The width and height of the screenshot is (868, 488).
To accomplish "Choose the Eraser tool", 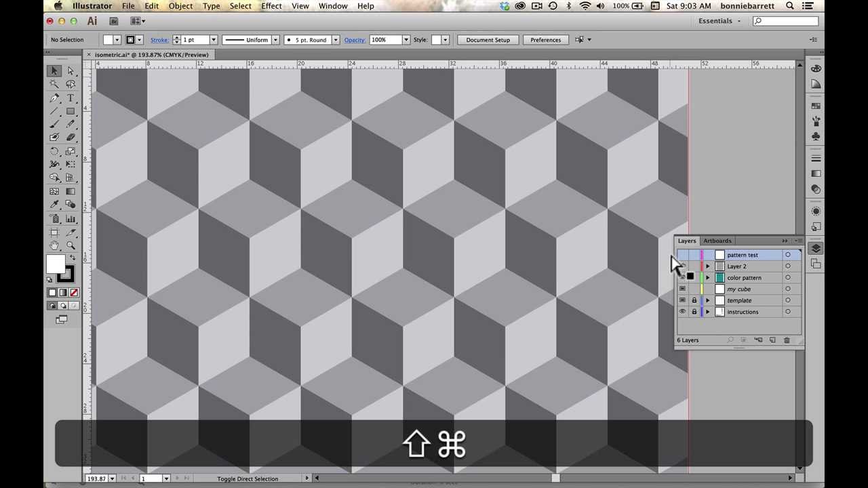I will click(x=71, y=138).
